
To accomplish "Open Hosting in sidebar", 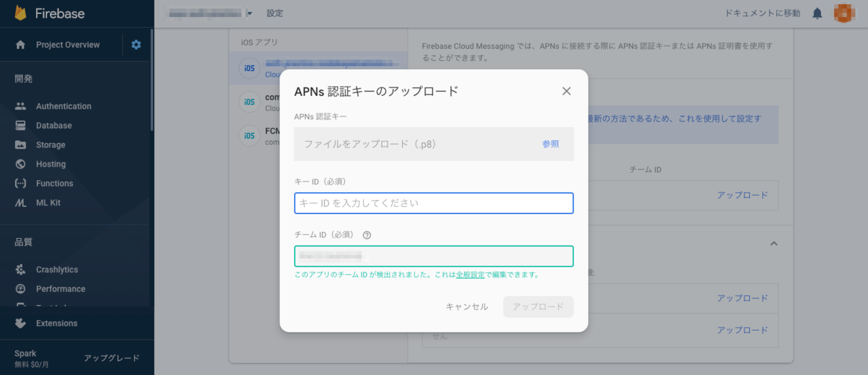I will click(x=51, y=164).
